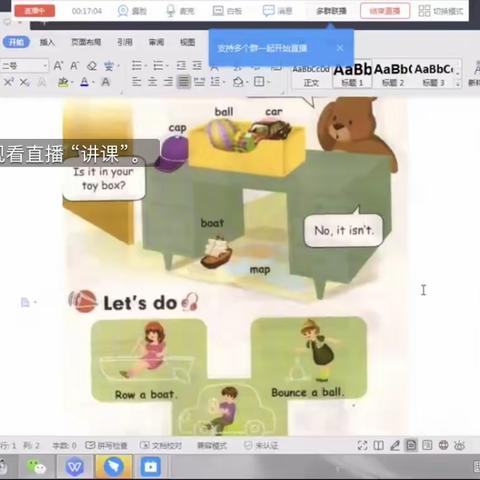The width and height of the screenshot is (480, 480).
Task: Open font color dropdown arrow
Action: [x=93, y=82]
